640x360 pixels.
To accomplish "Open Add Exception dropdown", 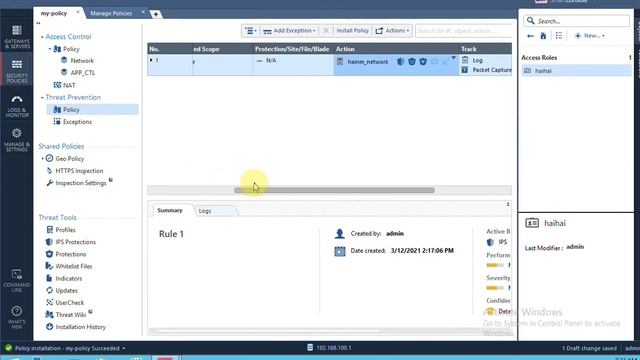I will coord(289,31).
